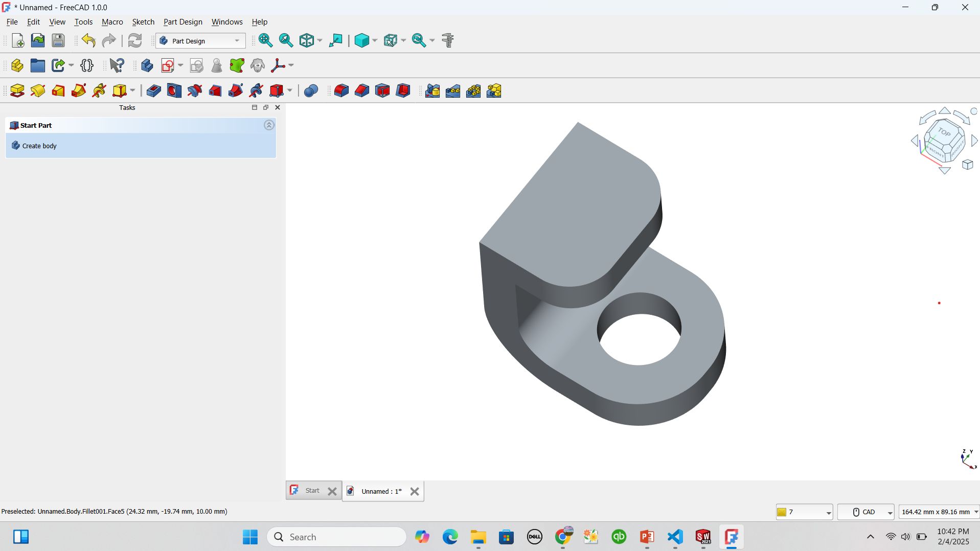Viewport: 980px width, 551px height.
Task: Open the Edit menu
Action: 33,22
